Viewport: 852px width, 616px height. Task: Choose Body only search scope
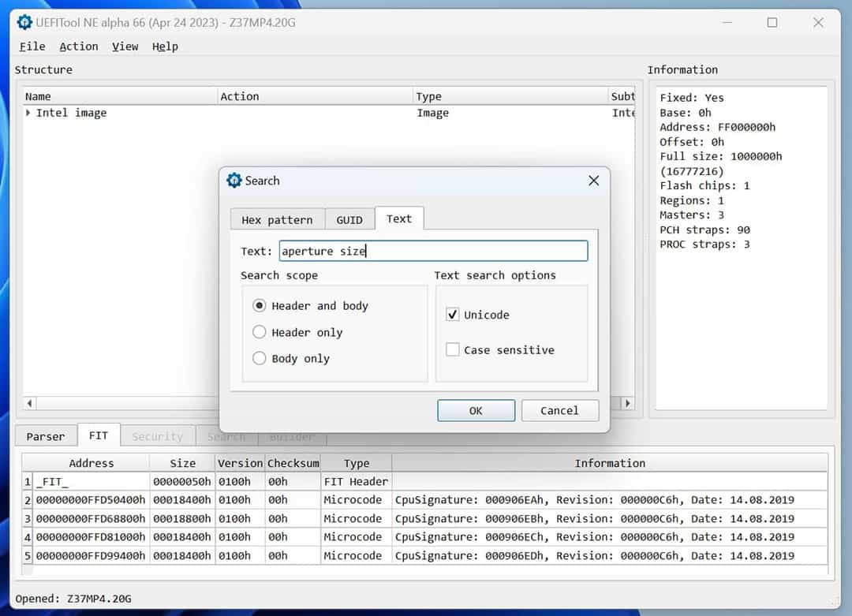[260, 358]
